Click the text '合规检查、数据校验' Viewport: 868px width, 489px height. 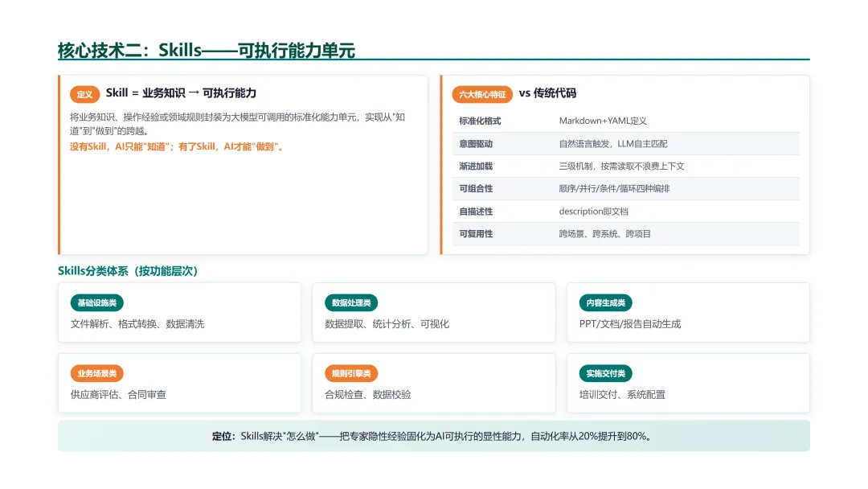(x=367, y=395)
